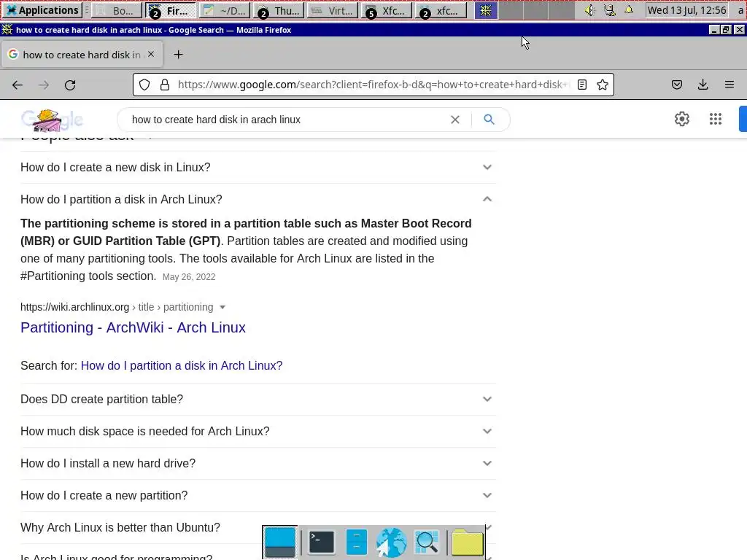Image resolution: width=747 pixels, height=560 pixels.
Task: Click 'How do I partition a disk in Arch Linux?' search link
Action: pos(182,366)
